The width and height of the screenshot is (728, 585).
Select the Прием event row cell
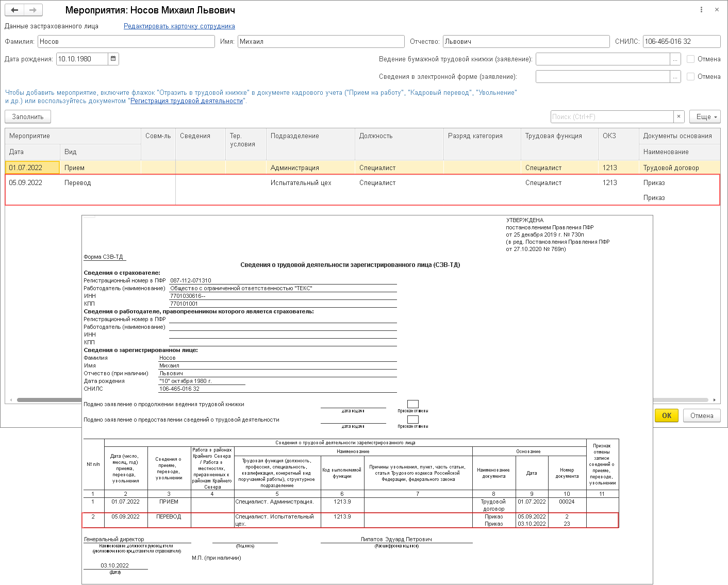tap(101, 168)
